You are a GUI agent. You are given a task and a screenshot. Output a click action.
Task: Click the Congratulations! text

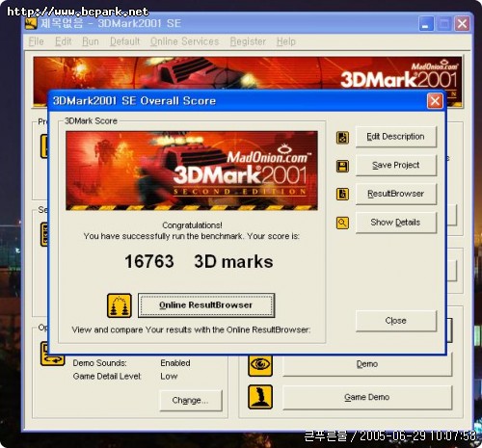[192, 225]
